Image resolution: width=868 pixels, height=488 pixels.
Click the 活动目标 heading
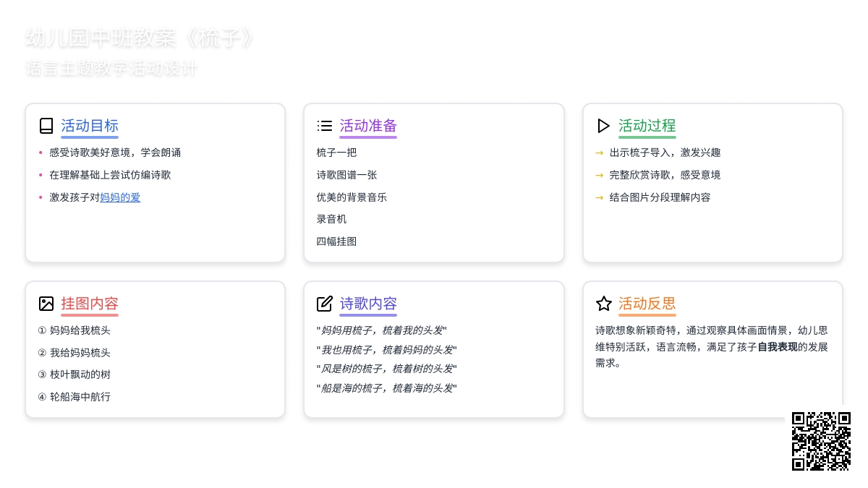[x=90, y=126]
